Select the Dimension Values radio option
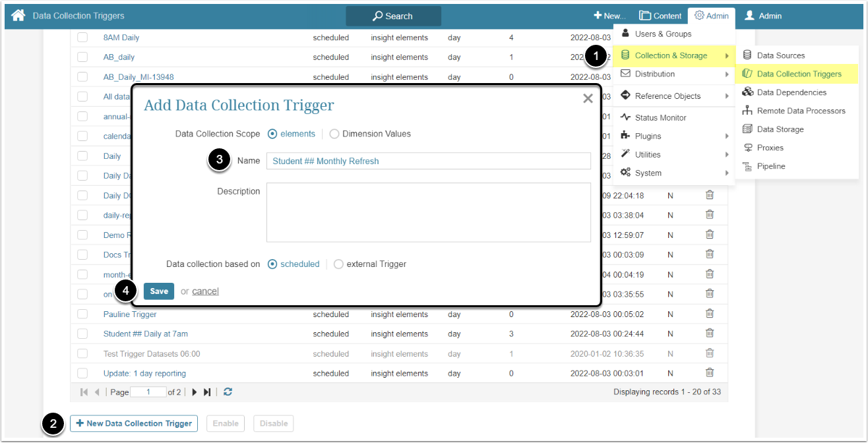This screenshot has width=868, height=443. (334, 134)
